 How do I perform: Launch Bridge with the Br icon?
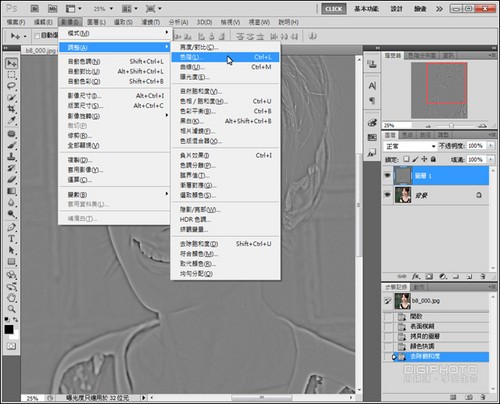click(35, 8)
